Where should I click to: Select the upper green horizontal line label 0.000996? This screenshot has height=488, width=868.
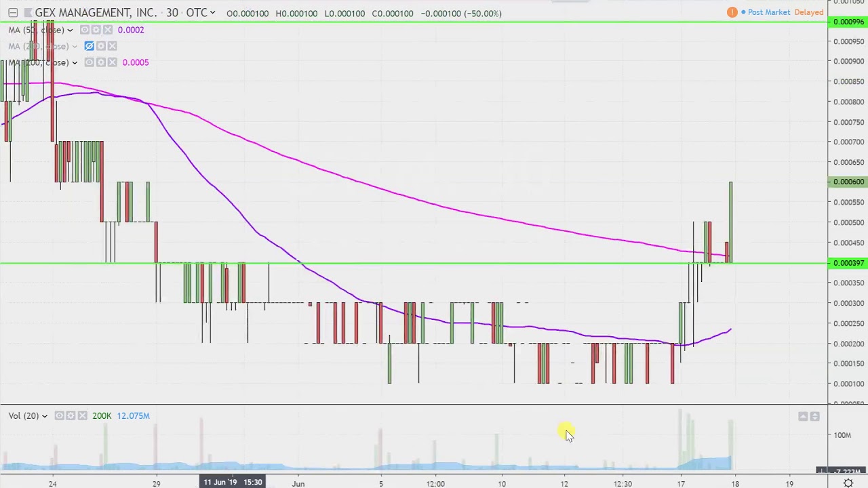click(x=848, y=22)
